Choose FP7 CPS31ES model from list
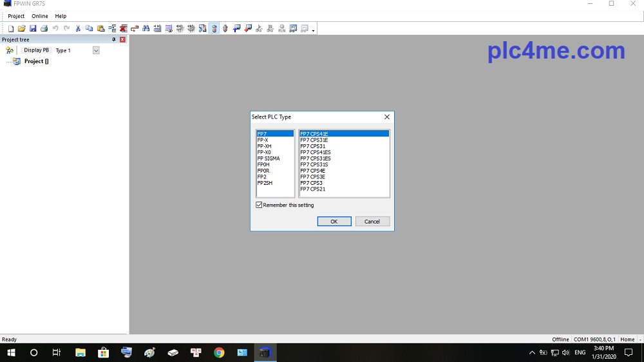This screenshot has width=644, height=362. pyautogui.click(x=315, y=158)
